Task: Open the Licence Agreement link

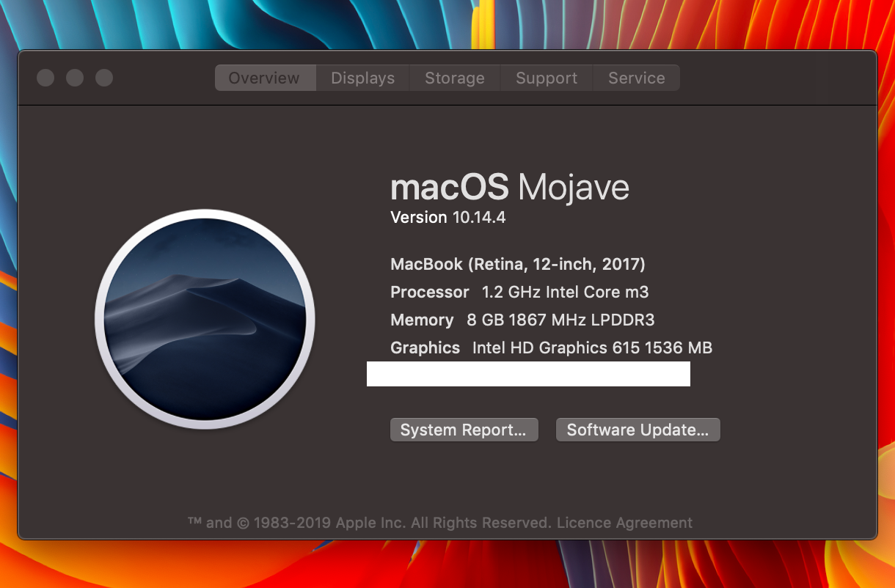Action: (624, 523)
